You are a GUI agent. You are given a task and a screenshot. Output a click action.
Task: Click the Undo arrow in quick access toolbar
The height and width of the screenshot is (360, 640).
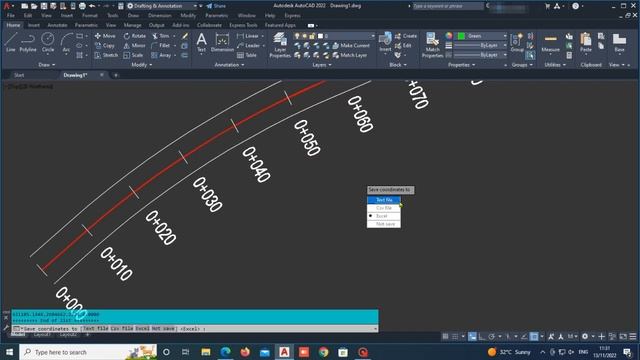coord(92,6)
